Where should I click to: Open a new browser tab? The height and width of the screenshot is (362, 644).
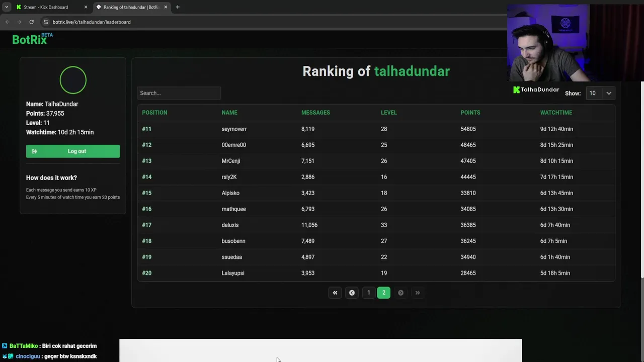pyautogui.click(x=178, y=7)
